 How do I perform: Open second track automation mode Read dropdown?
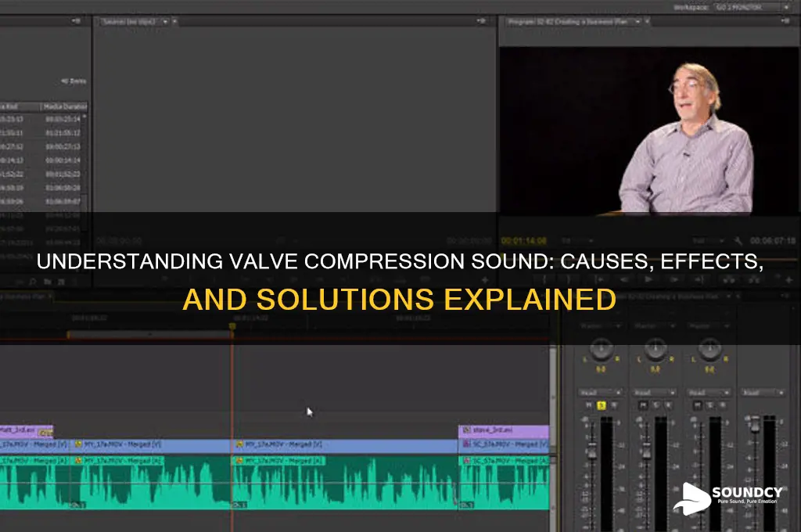(655, 393)
